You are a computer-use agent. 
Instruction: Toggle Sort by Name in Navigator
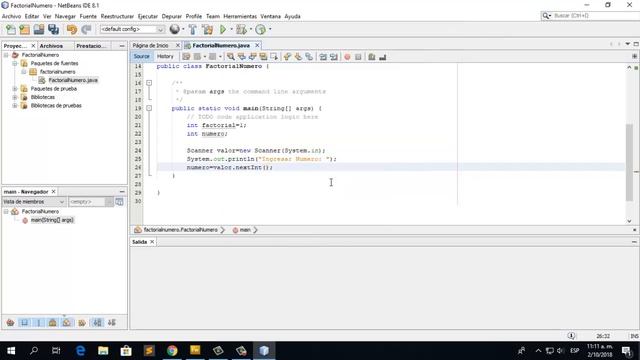97,323
